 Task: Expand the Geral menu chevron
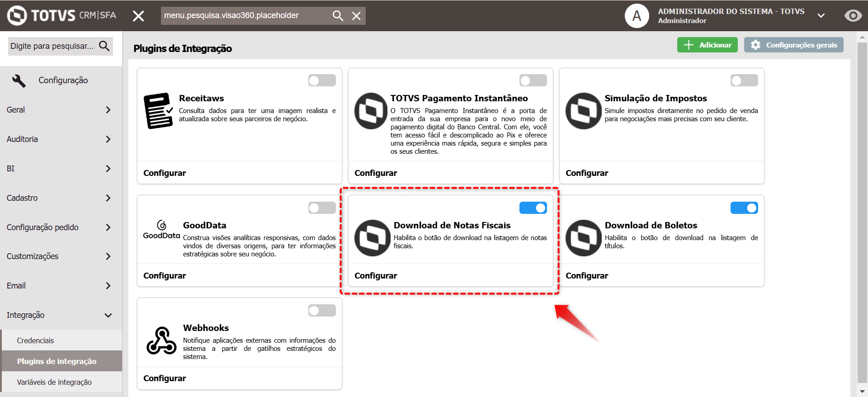click(x=108, y=110)
